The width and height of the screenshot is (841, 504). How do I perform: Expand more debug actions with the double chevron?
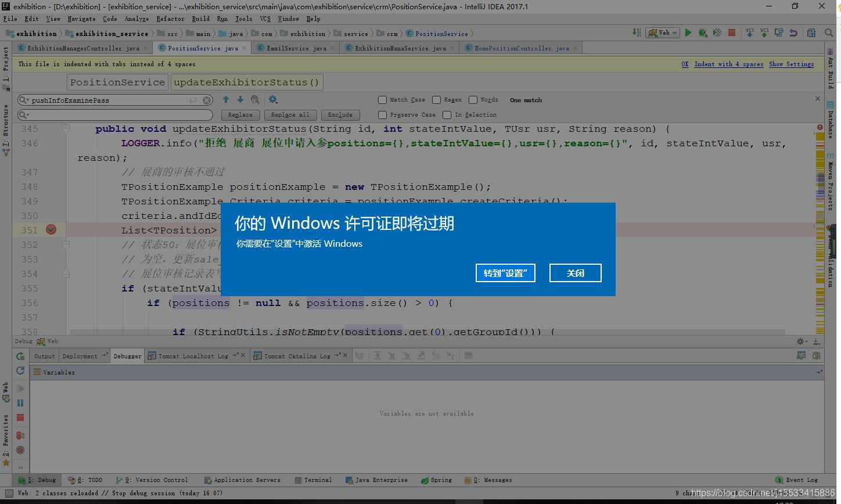point(20,467)
